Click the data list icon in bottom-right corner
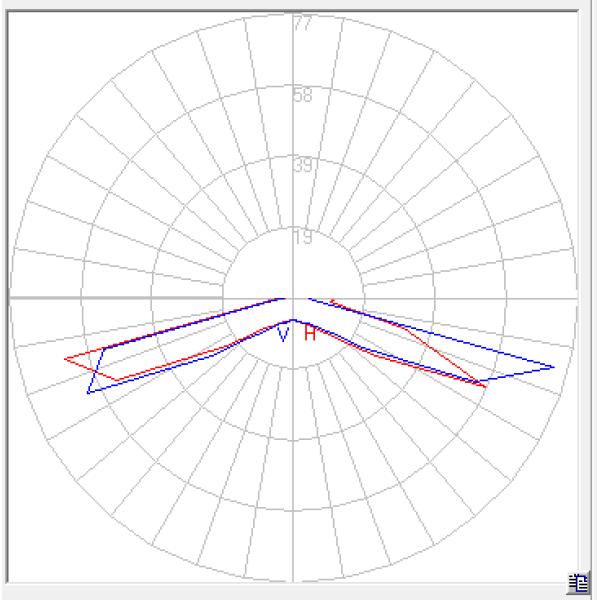This screenshot has height=600, width=600. pyautogui.click(x=577, y=583)
